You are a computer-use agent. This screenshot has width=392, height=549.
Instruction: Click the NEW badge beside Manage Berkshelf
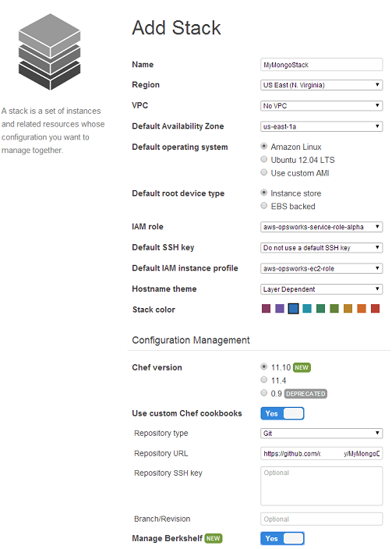coord(214,538)
